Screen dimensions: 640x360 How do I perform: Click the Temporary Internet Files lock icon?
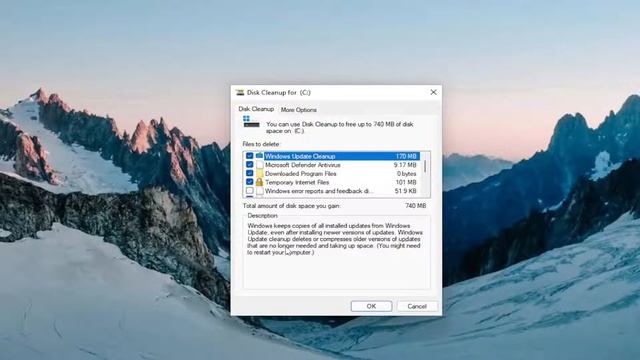point(260,182)
